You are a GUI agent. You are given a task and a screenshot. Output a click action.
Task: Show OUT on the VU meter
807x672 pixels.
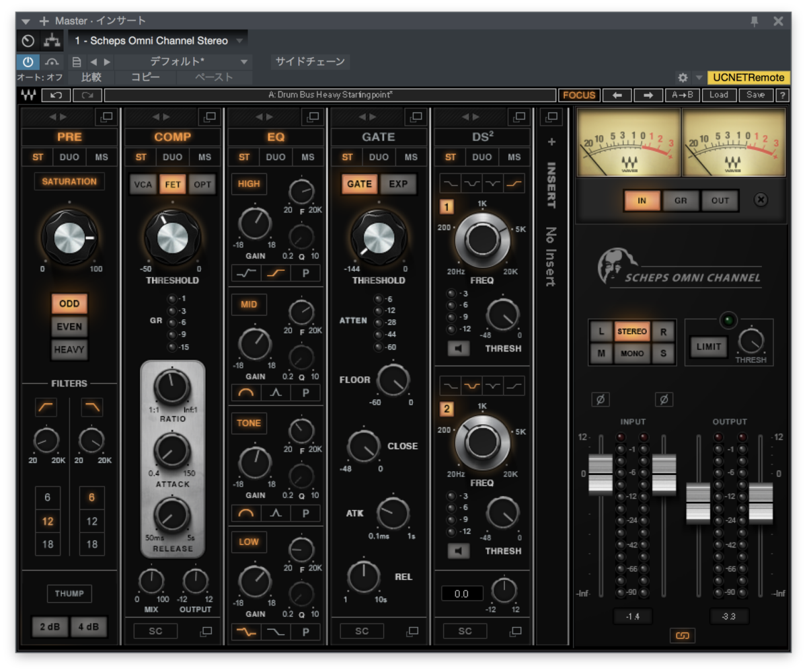click(720, 200)
